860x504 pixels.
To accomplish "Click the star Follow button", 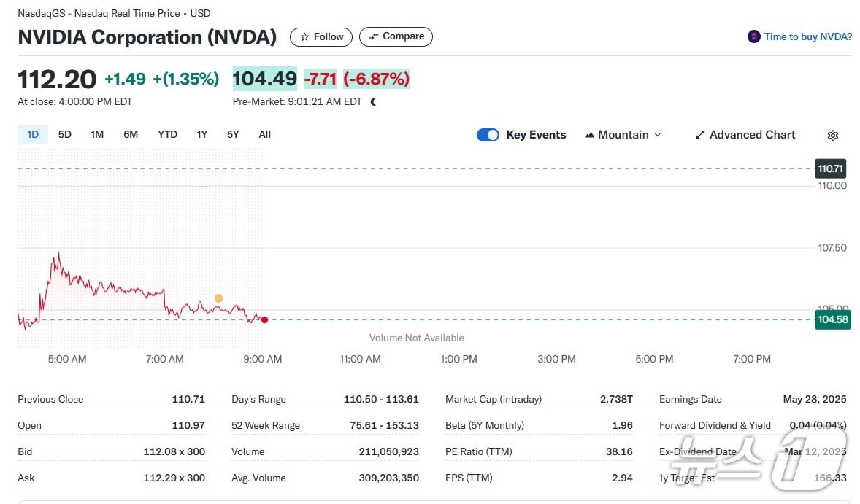I will click(x=321, y=37).
